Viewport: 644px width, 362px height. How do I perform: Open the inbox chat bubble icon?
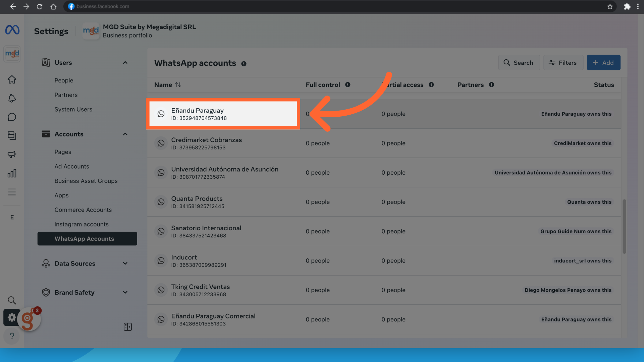tap(12, 117)
